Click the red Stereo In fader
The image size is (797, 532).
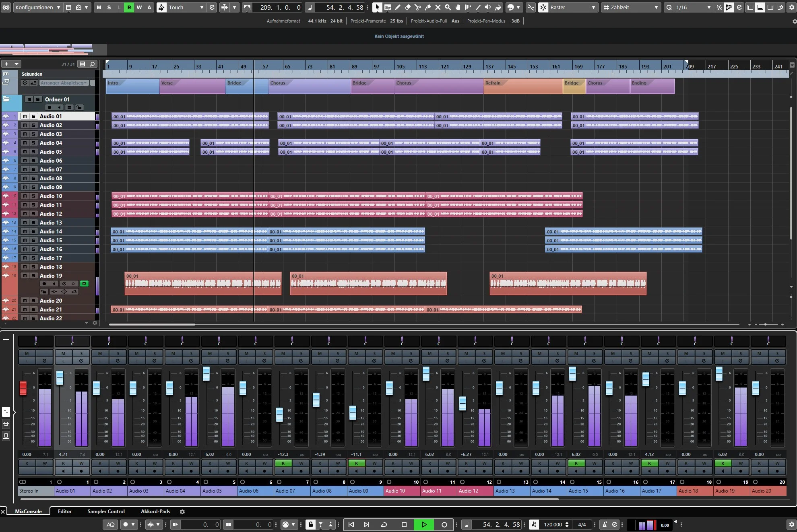tap(23, 388)
